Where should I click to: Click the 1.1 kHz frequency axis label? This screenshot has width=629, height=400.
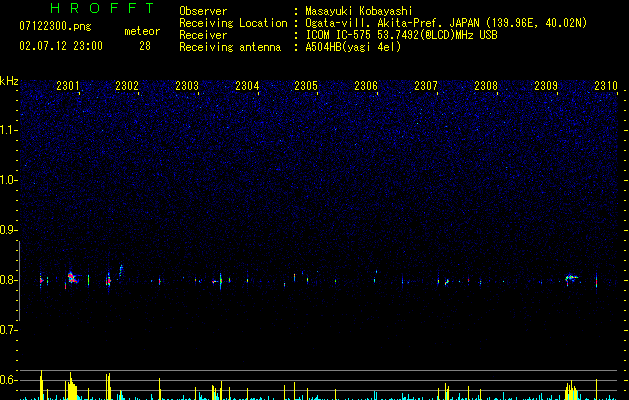click(8, 130)
